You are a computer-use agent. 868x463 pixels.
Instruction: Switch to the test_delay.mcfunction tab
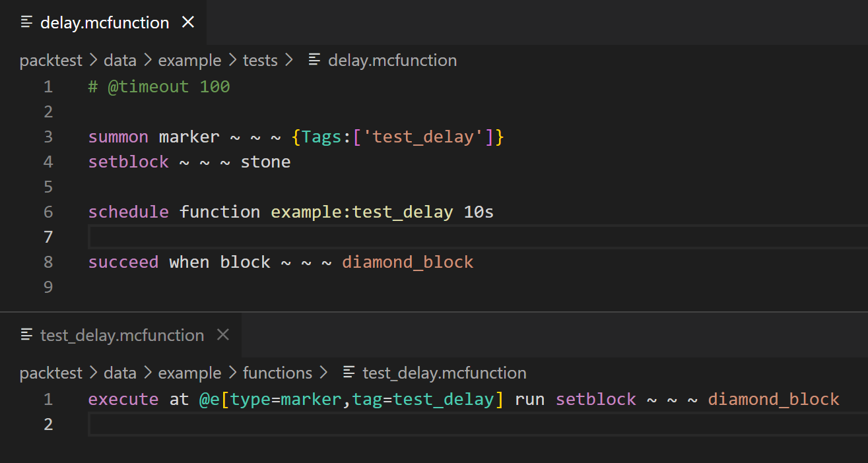(122, 335)
